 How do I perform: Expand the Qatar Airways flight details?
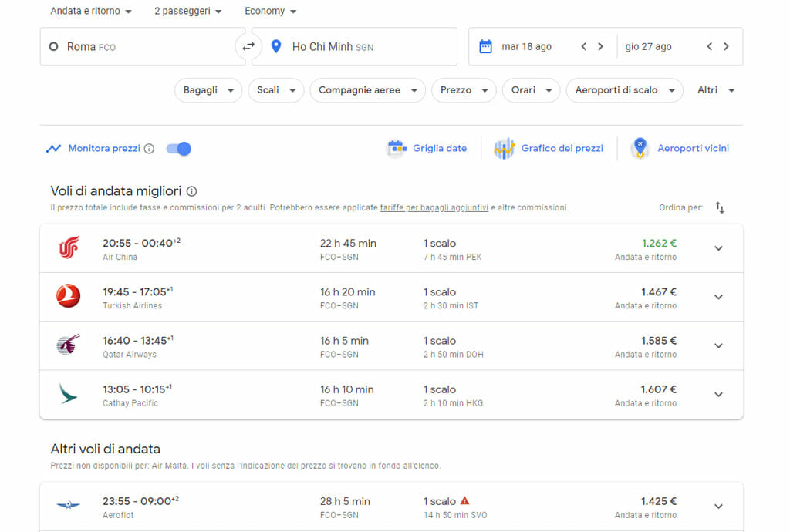718,345
